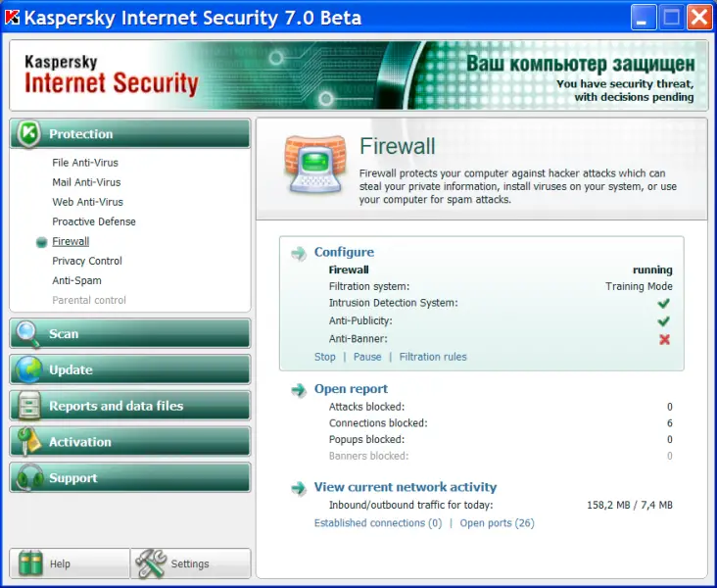Click the Russian protection status headline

[x=580, y=64]
